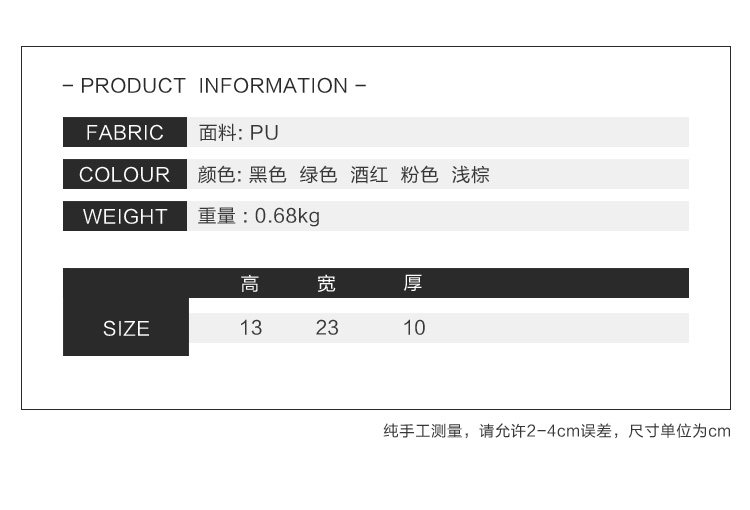The width and height of the screenshot is (750, 510).
Task: Click the 宽 column header
Action: point(326,284)
